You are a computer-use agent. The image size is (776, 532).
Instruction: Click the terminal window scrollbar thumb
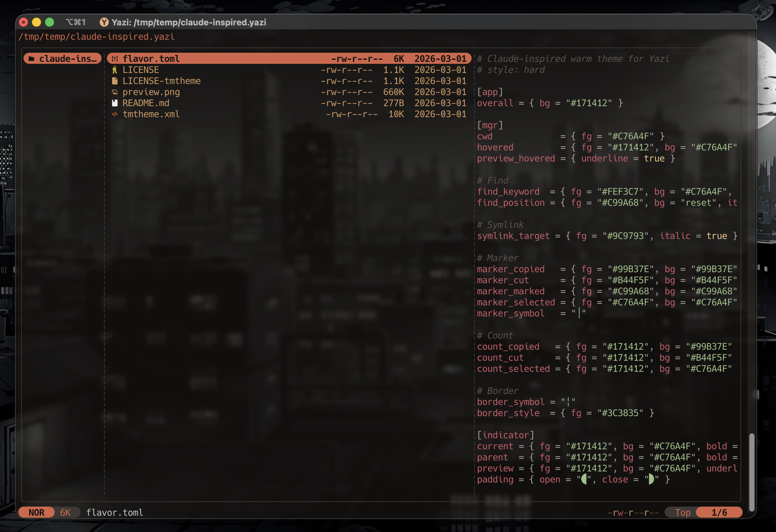(x=751, y=472)
